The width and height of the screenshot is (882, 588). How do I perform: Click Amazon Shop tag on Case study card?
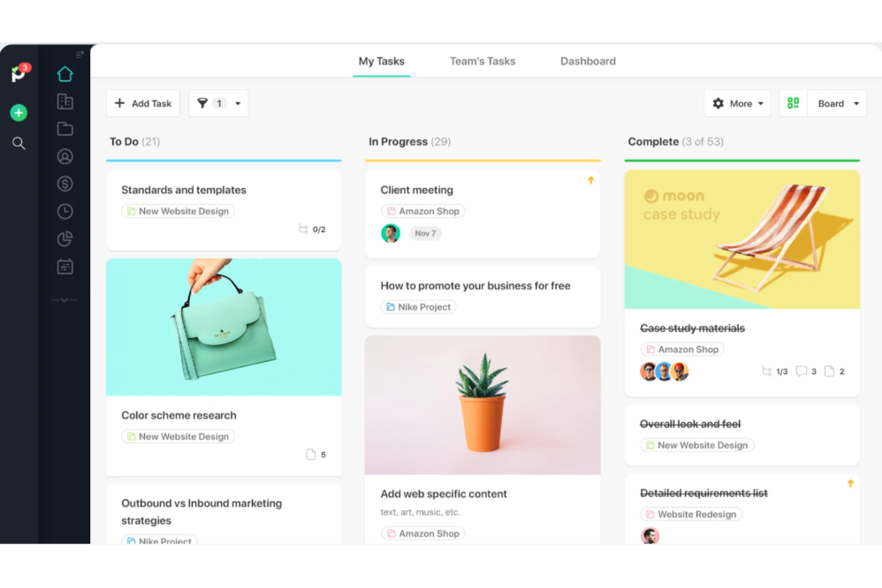pyautogui.click(x=682, y=350)
